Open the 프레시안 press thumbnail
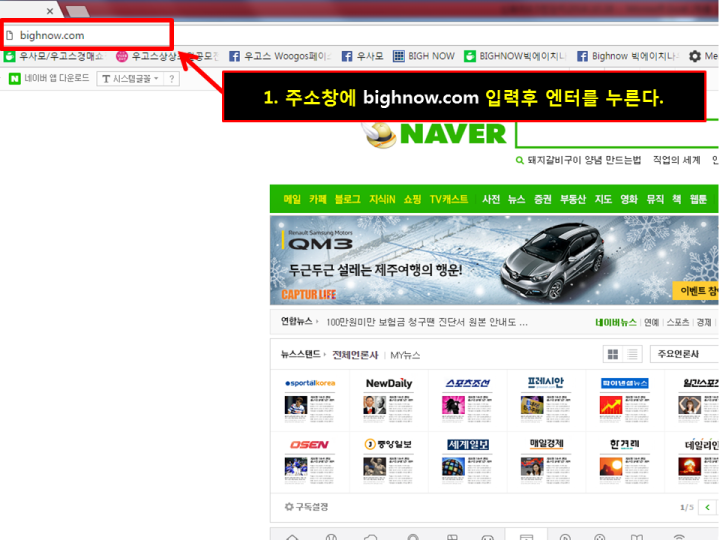 coord(546,400)
